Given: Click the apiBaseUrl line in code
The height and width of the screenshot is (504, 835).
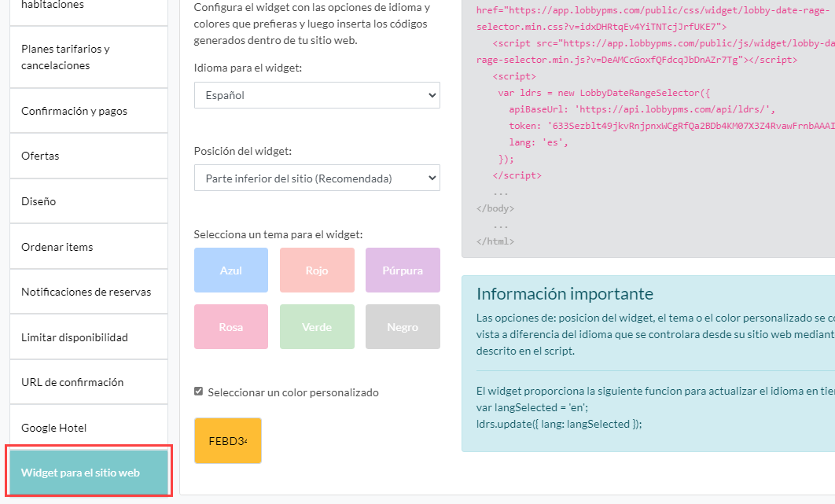Looking at the screenshot, I should tap(642, 109).
